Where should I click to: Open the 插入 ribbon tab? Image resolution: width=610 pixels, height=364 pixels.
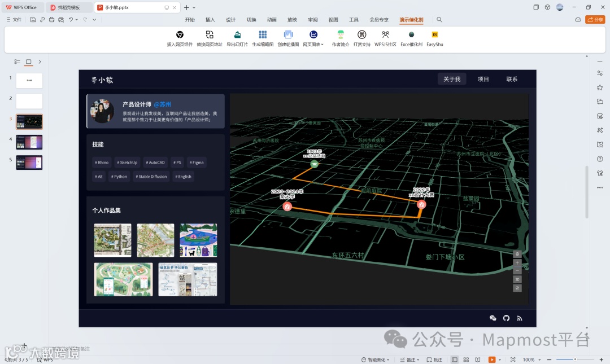[x=210, y=20]
